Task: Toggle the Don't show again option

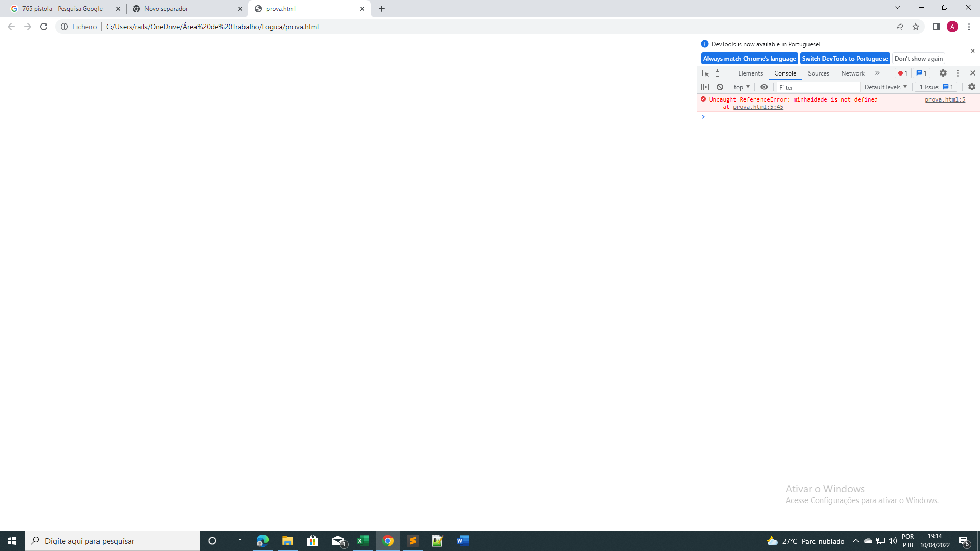Action: [x=919, y=59]
